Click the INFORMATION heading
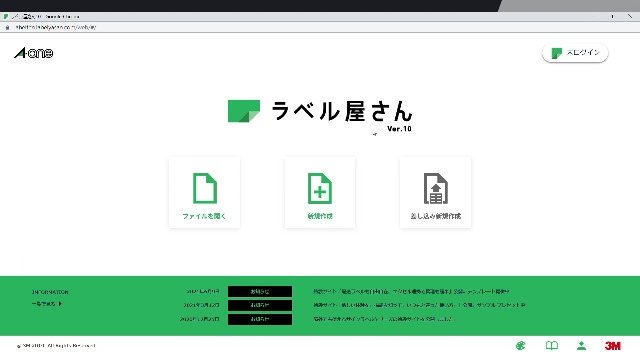This screenshot has width=640, height=360. [50, 292]
